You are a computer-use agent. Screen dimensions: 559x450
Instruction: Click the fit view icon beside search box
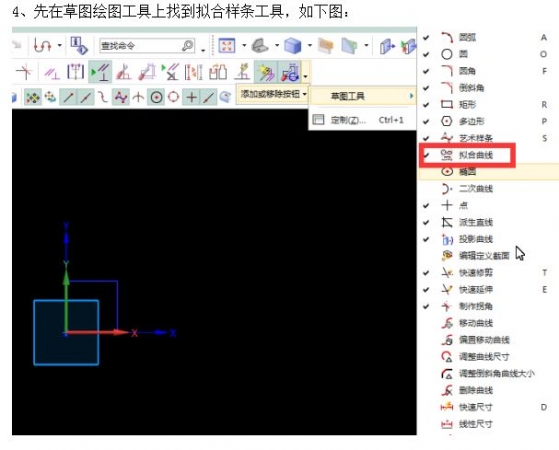coord(227,46)
